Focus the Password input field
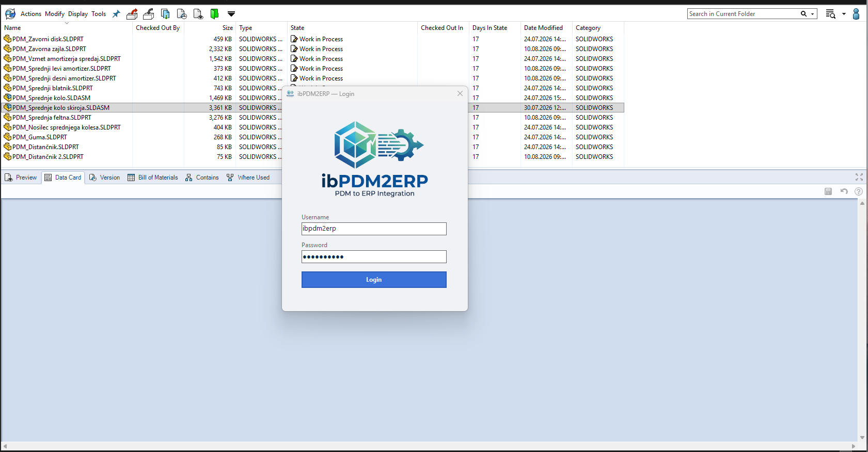This screenshot has height=452, width=868. (x=374, y=257)
